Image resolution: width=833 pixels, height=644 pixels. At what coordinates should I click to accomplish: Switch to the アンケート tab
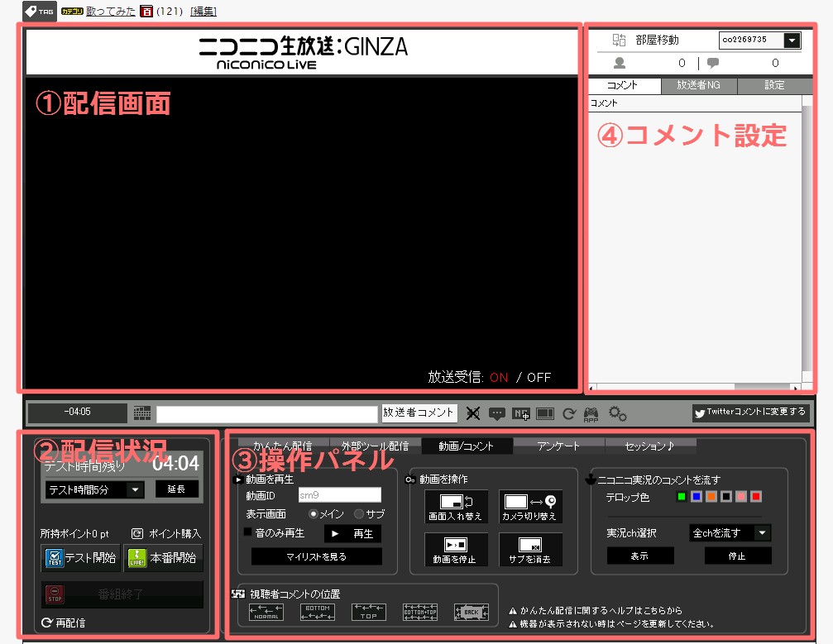coord(558,446)
